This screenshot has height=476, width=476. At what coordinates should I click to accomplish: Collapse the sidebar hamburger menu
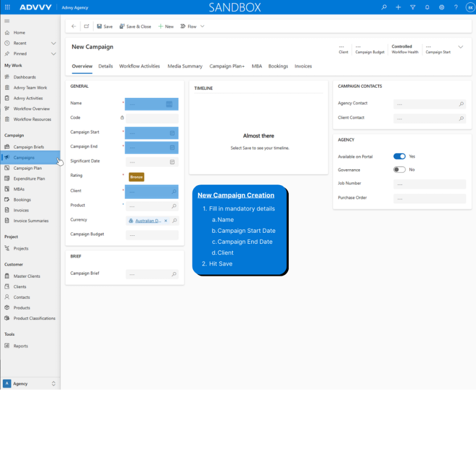(x=7, y=21)
